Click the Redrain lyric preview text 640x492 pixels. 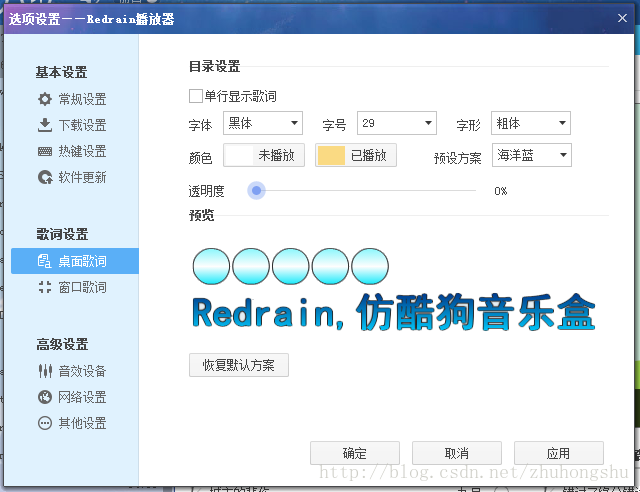[x=393, y=312]
